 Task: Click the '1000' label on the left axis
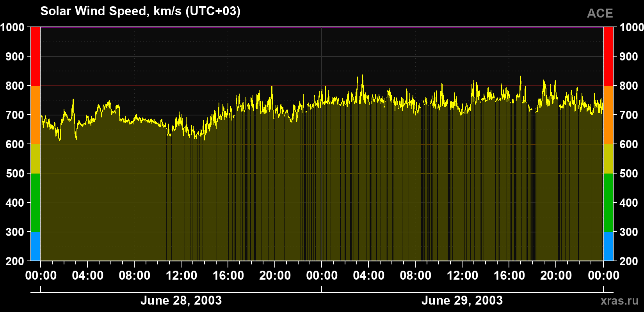pyautogui.click(x=12, y=27)
